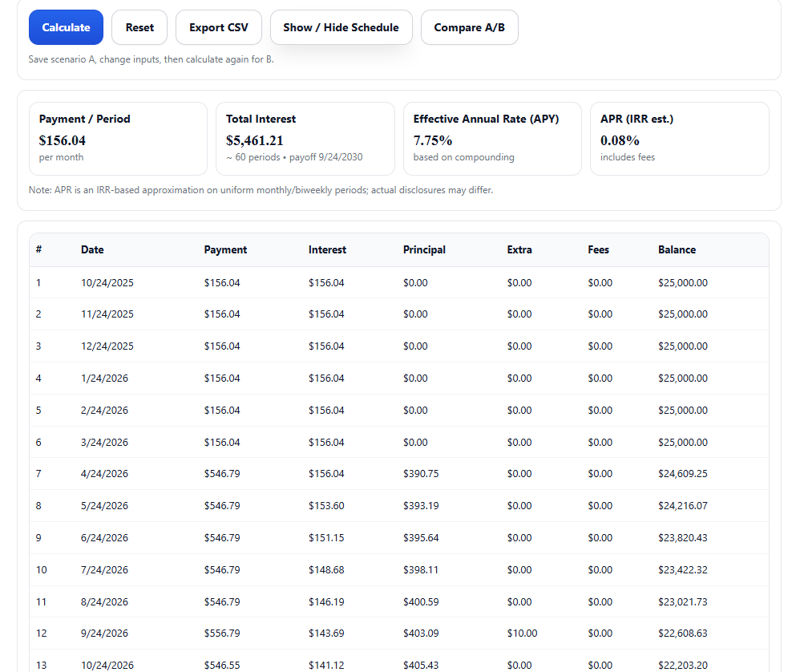Click interest $143.69 cell

[x=326, y=633]
